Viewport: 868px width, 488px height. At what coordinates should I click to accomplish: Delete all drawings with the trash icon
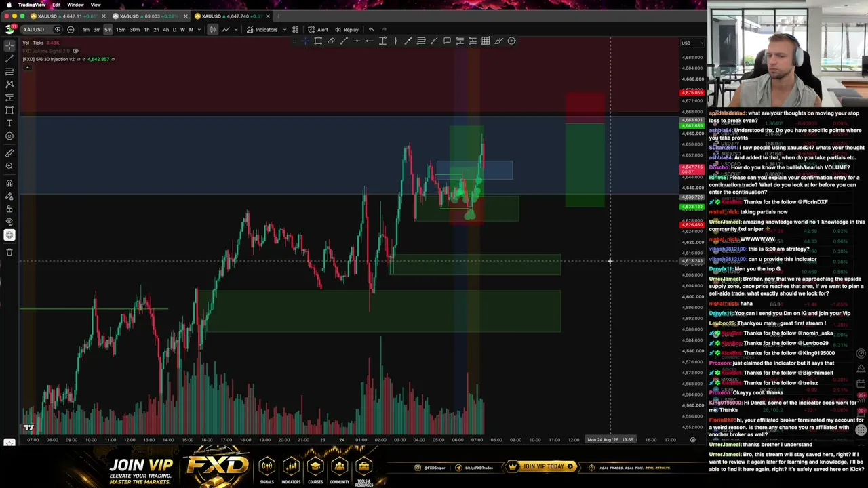pyautogui.click(x=9, y=252)
